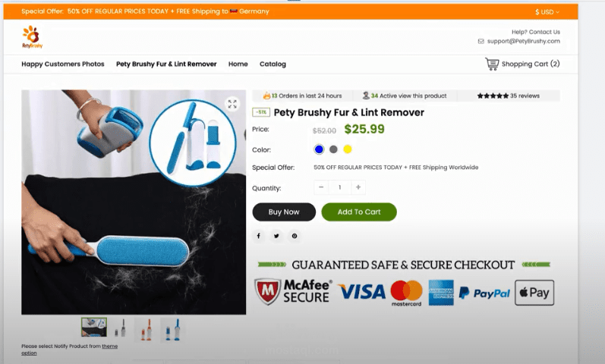Select the blue color option

pos(319,149)
